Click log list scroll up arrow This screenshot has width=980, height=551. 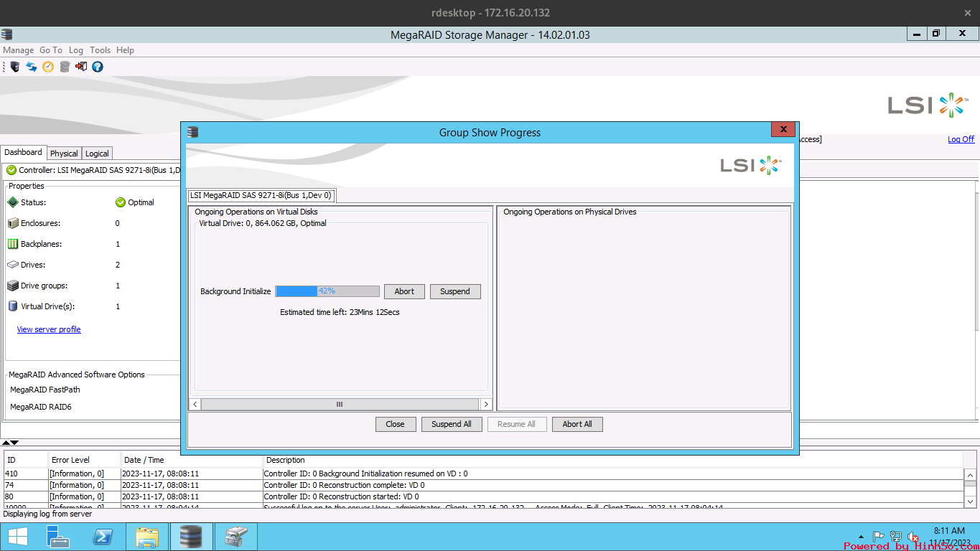970,475
